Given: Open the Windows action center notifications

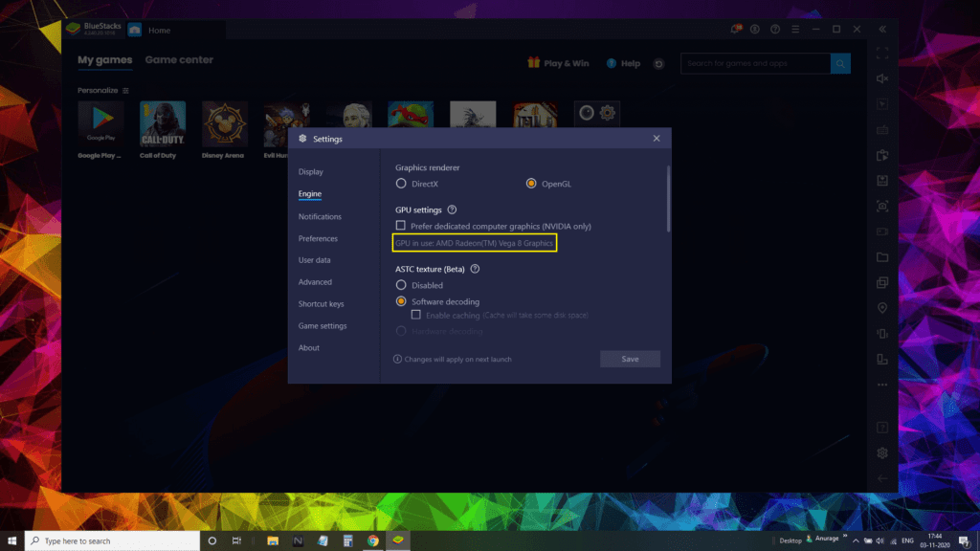Looking at the screenshot, I should coord(965,541).
